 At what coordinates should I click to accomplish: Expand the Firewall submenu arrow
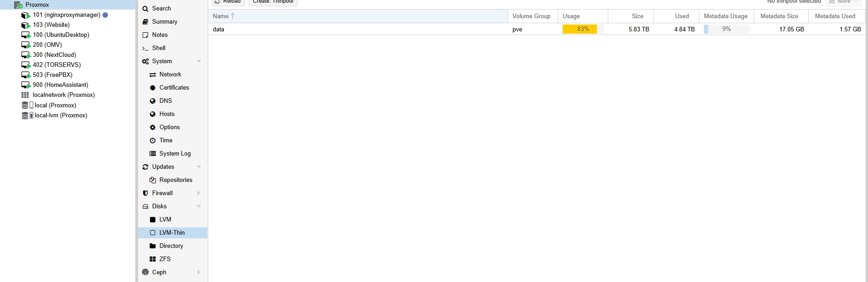[x=199, y=193]
